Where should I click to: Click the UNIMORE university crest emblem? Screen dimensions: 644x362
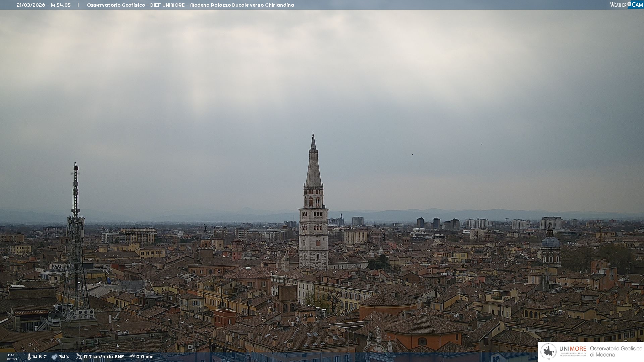pyautogui.click(x=548, y=351)
